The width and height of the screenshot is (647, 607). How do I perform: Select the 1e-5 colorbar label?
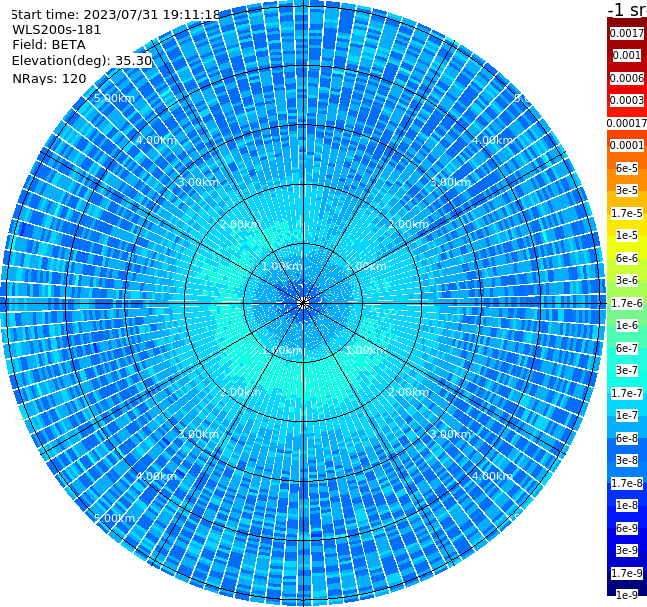click(627, 236)
